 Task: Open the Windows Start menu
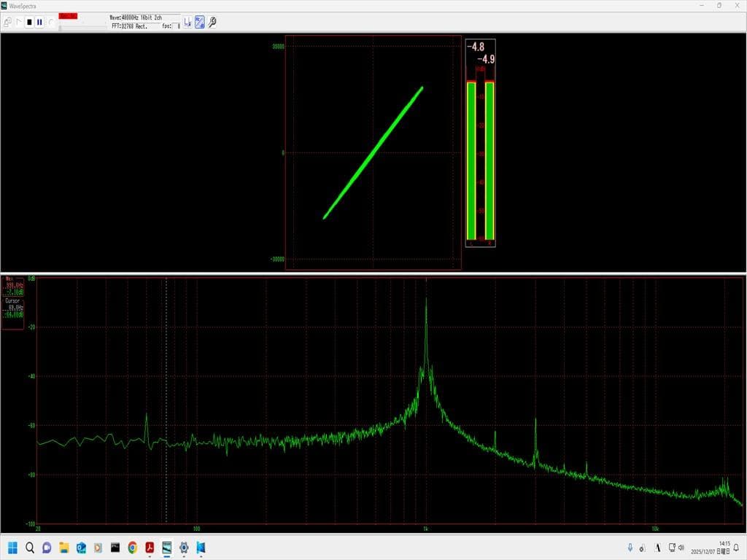pos(12,547)
